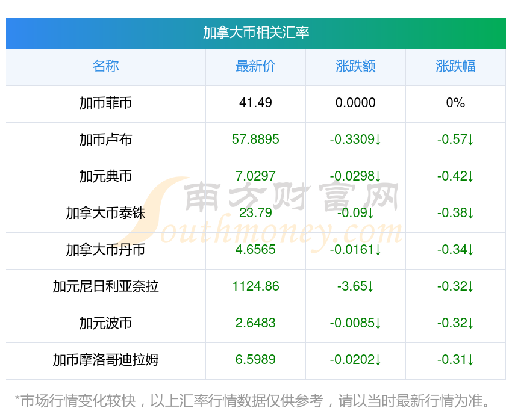Viewport: 512px width, 420px height.
Task: Click the footnote disclaimer about 市场行情变化较快
Action: pyautogui.click(x=252, y=401)
